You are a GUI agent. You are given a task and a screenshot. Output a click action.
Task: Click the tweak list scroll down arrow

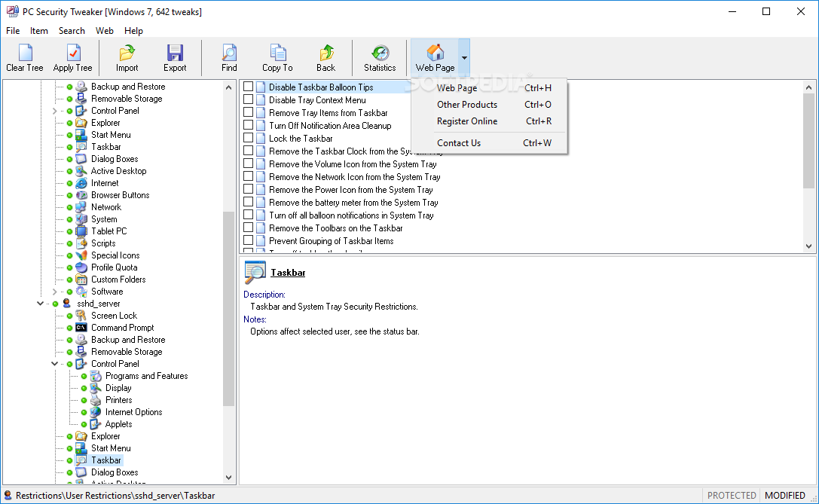point(808,246)
